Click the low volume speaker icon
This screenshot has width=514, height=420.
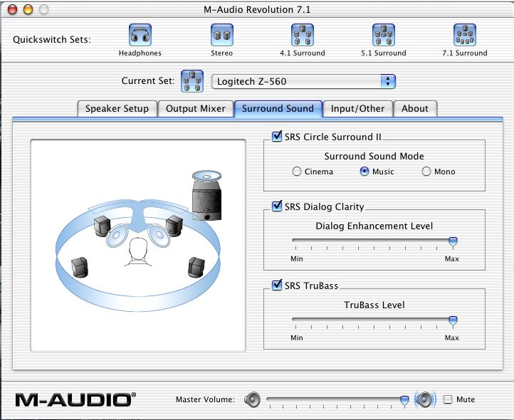[x=253, y=399]
